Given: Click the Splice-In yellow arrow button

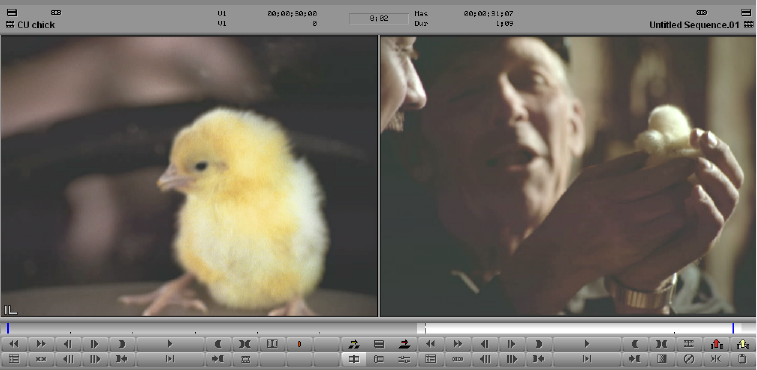Looking at the screenshot, I should coord(354,344).
